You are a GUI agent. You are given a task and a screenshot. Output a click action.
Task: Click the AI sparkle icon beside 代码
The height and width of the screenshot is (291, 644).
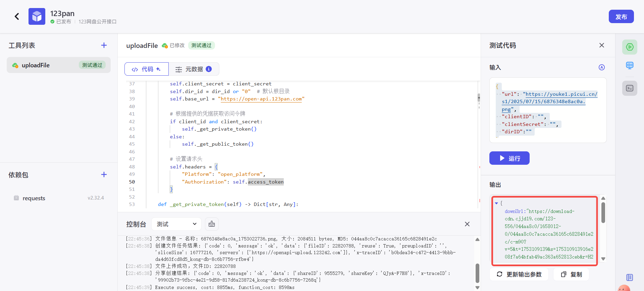click(158, 69)
